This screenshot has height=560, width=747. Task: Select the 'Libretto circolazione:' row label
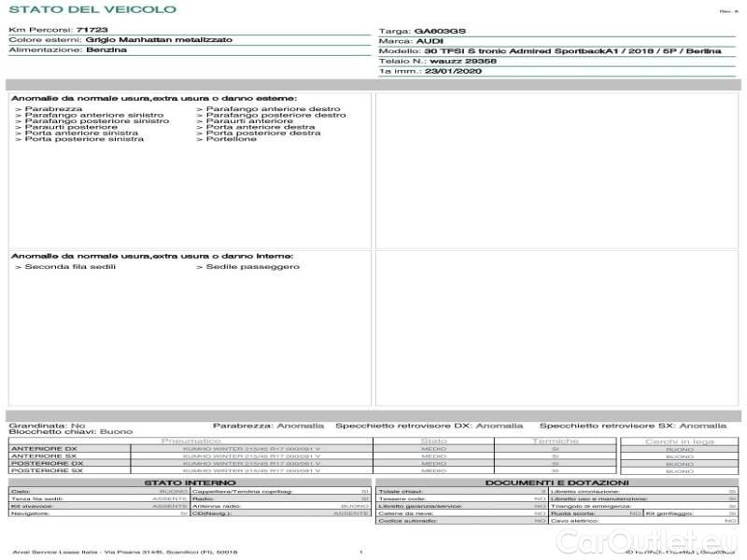pyautogui.click(x=585, y=492)
